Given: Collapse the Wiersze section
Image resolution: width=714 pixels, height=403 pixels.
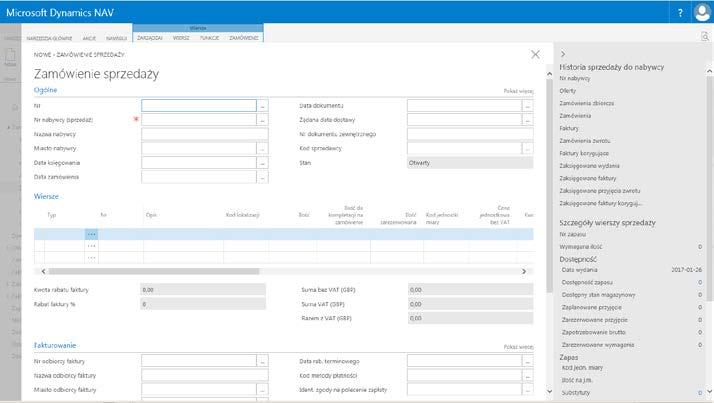Looking at the screenshot, I should tap(46, 196).
